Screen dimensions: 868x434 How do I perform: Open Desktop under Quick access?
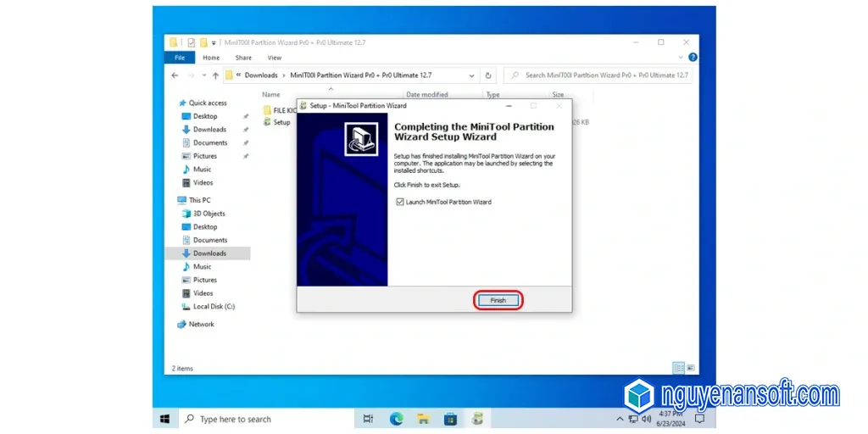[x=200, y=116]
